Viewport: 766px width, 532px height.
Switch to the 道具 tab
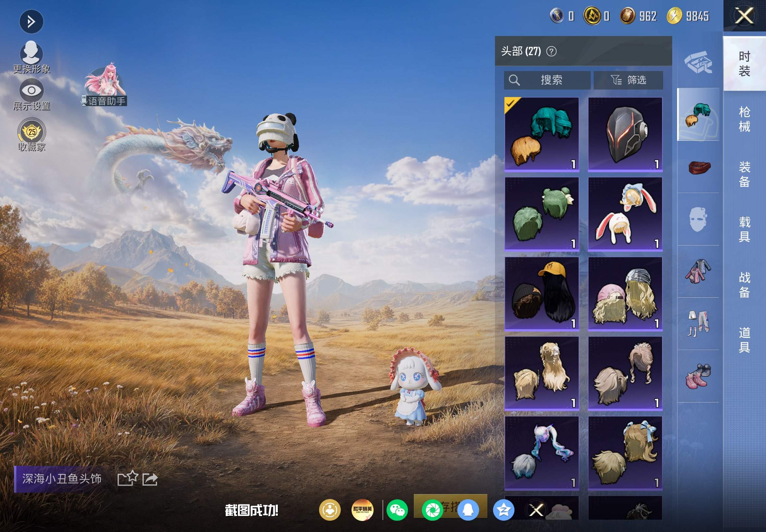744,340
